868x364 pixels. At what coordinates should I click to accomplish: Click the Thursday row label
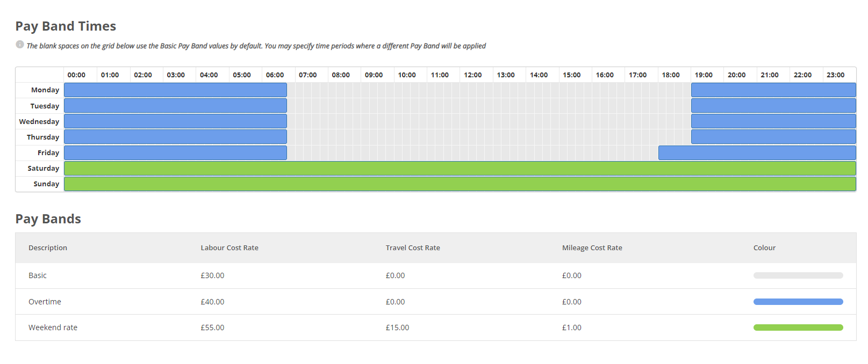tap(43, 137)
